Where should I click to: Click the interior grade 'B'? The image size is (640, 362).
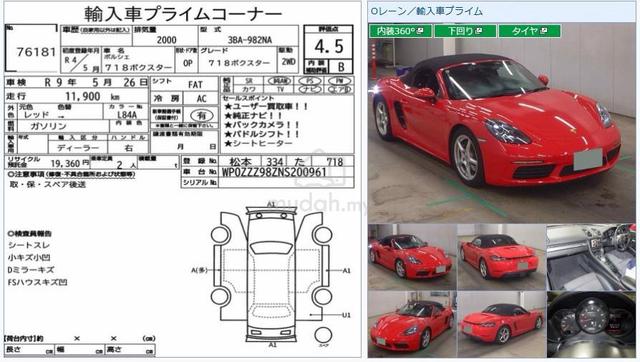click(x=341, y=67)
